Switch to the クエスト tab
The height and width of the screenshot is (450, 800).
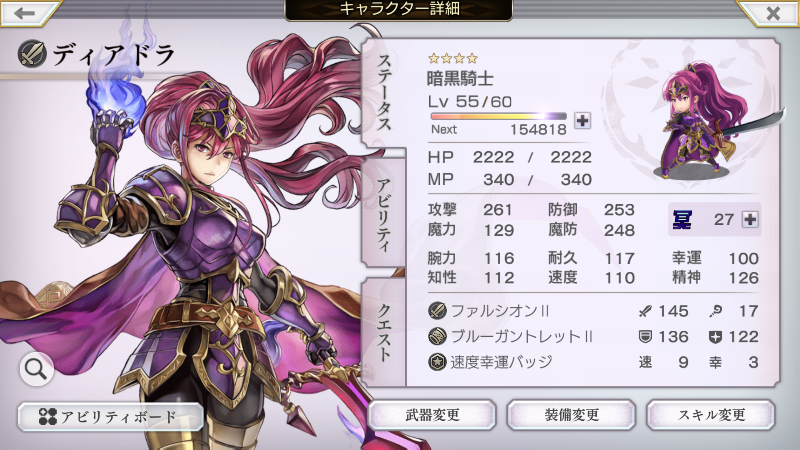coord(384,333)
